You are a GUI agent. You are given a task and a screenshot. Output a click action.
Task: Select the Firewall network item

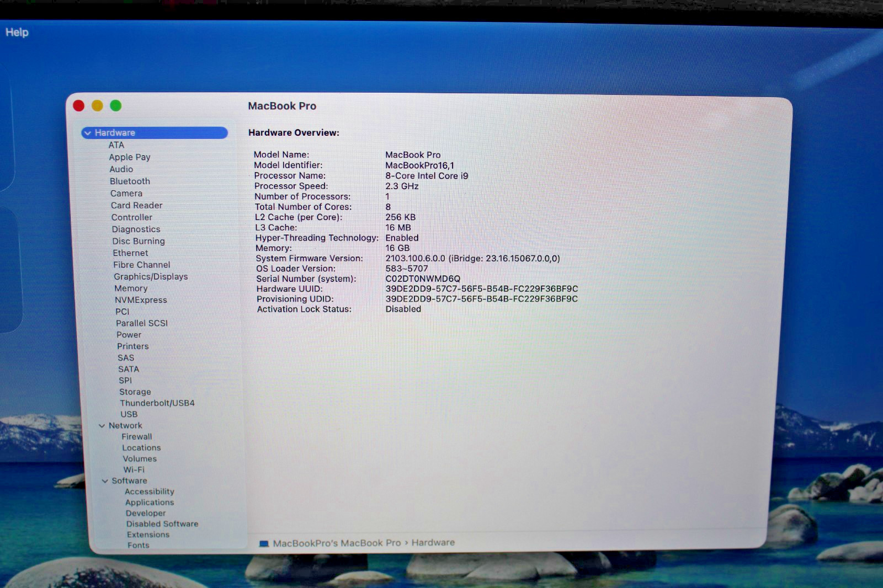click(x=137, y=436)
